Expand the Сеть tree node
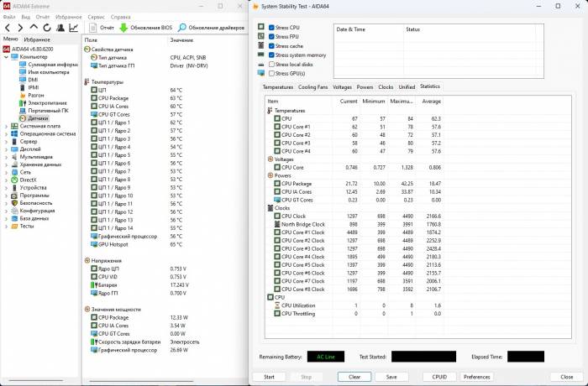Image resolution: width=588 pixels, height=386 pixels. point(6,172)
